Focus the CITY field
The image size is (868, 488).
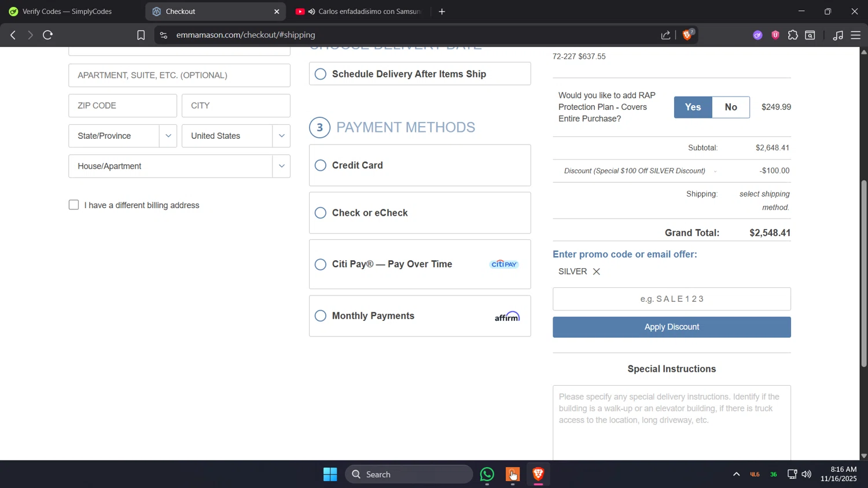(x=236, y=106)
